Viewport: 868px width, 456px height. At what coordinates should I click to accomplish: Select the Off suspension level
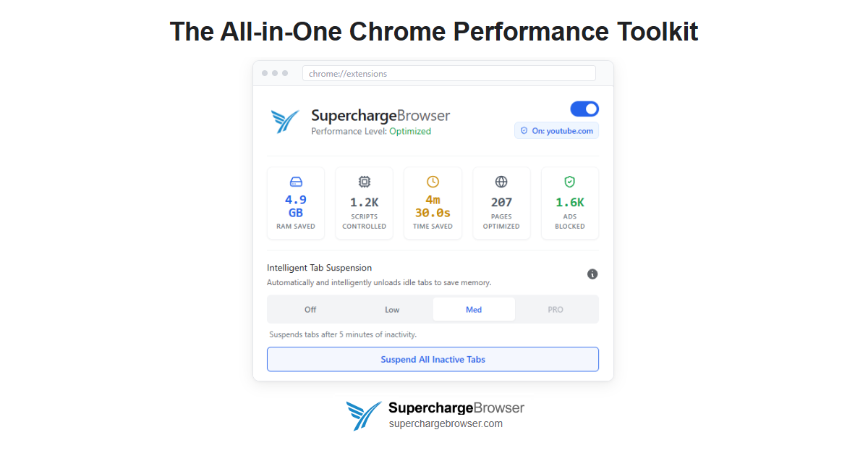point(310,309)
